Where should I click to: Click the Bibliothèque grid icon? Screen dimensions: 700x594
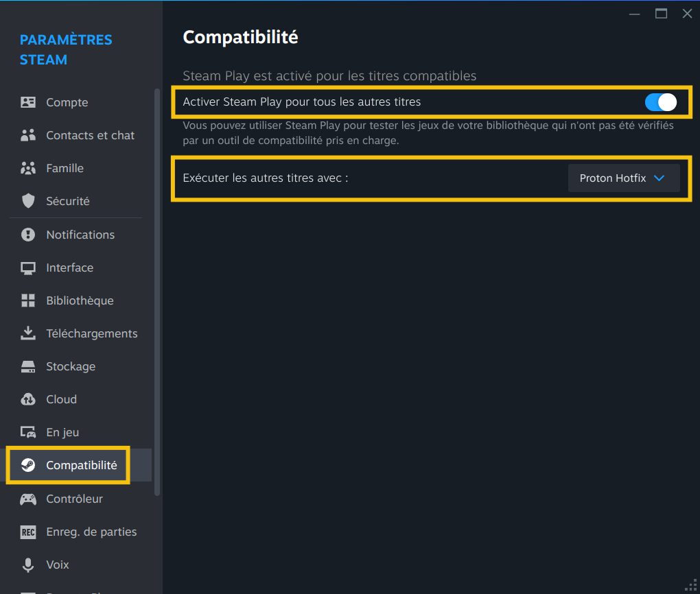(x=28, y=300)
